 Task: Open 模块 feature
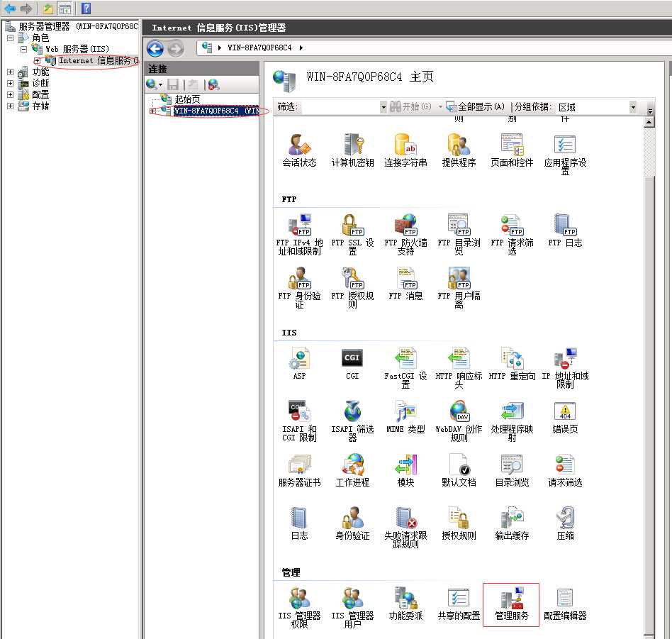pos(405,470)
